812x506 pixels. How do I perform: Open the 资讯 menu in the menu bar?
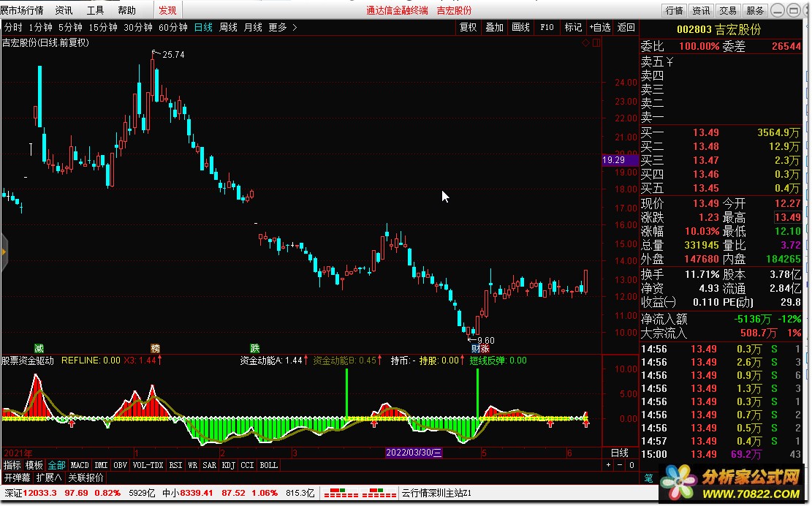tap(64, 10)
